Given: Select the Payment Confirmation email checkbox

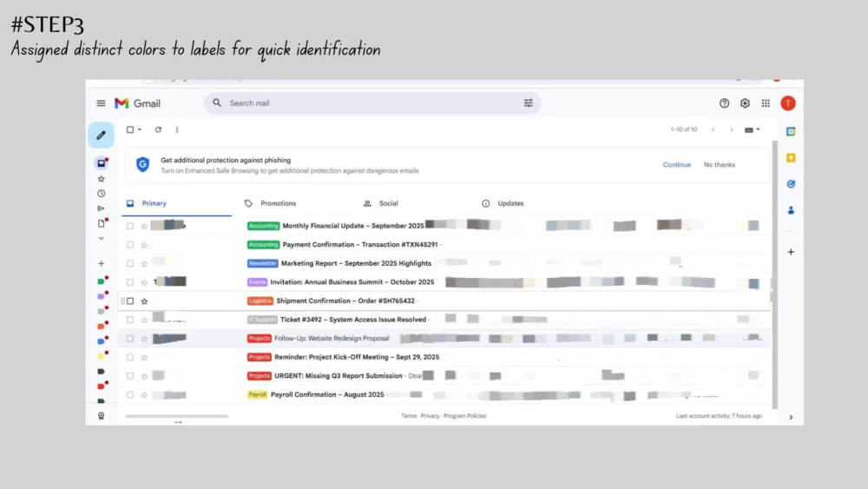Looking at the screenshot, I should [130, 245].
